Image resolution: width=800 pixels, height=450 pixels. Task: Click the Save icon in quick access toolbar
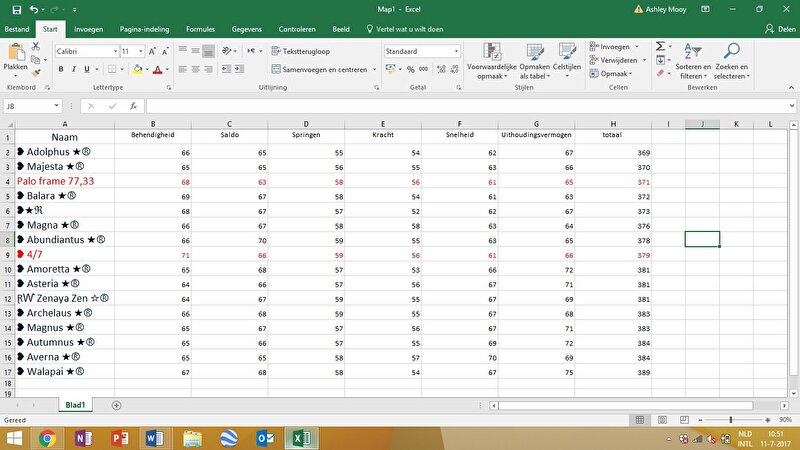(x=18, y=9)
